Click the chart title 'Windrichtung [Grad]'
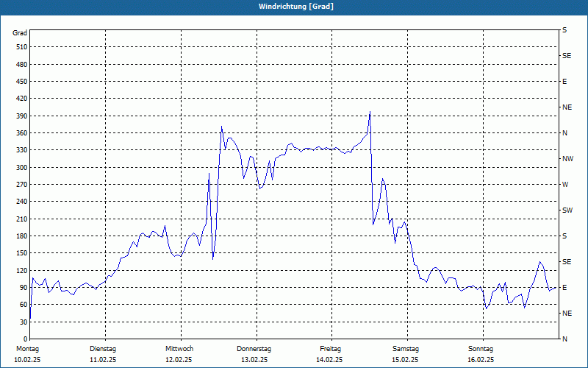This screenshot has height=368, width=588. (296, 7)
